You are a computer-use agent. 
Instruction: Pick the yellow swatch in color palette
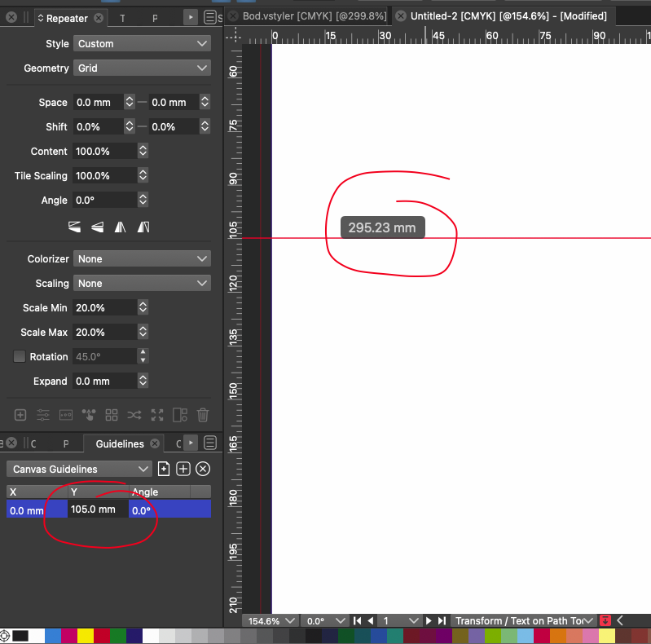tap(86, 636)
